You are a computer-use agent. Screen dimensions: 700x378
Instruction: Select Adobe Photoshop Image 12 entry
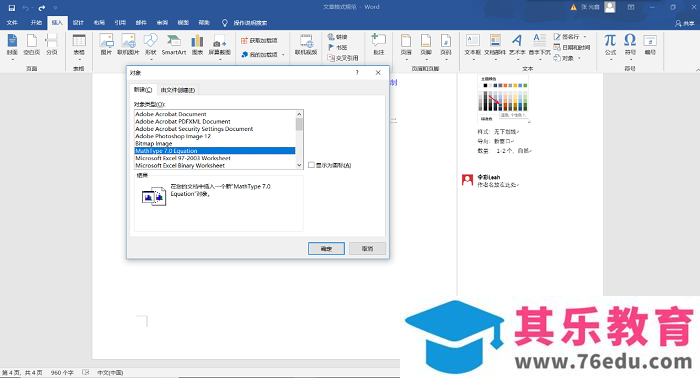pyautogui.click(x=215, y=136)
